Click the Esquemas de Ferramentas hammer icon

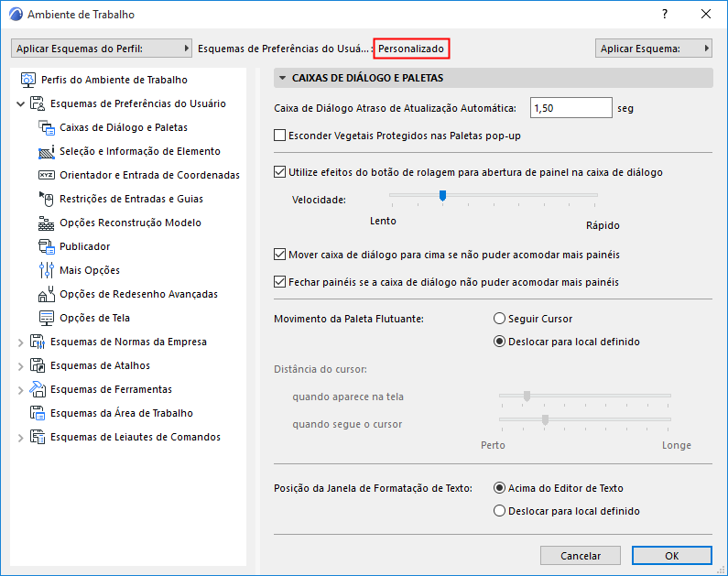(38, 389)
